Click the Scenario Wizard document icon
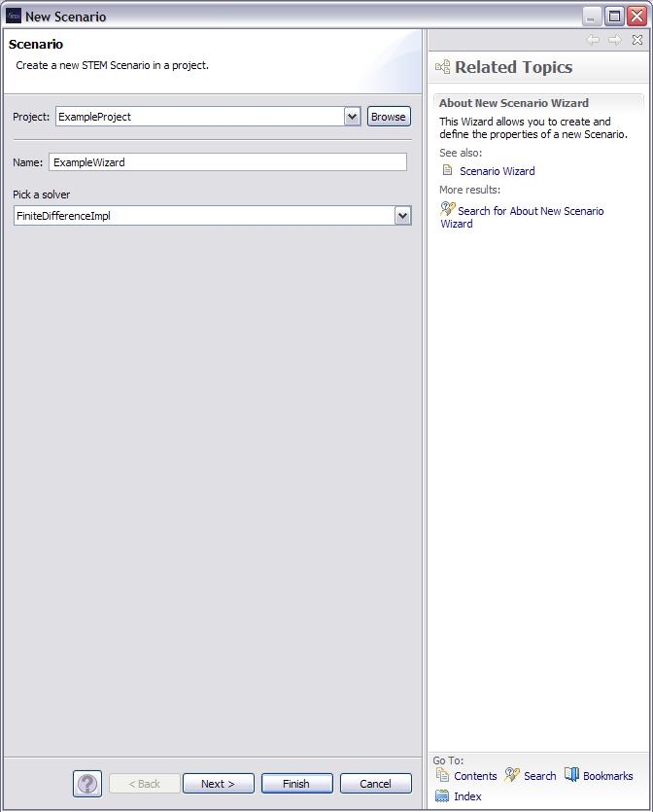Viewport: 653px width, 812px height. point(448,170)
